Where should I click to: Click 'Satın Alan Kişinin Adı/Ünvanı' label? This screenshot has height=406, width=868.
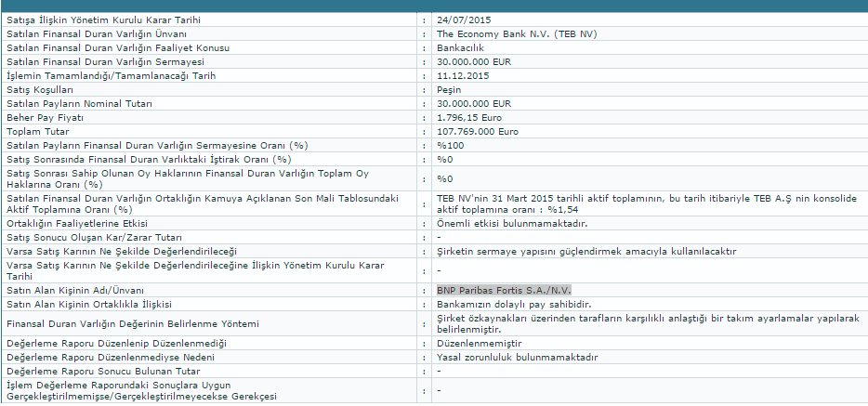click(74, 291)
